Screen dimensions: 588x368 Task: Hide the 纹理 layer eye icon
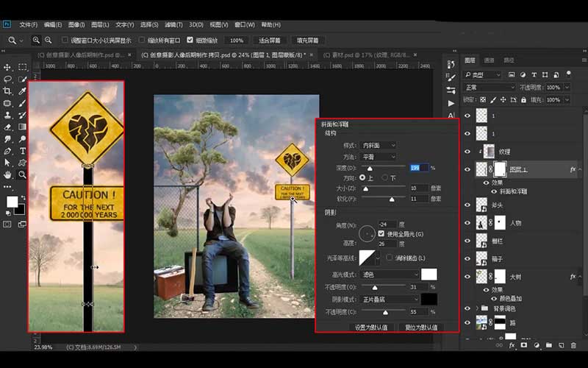(467, 152)
